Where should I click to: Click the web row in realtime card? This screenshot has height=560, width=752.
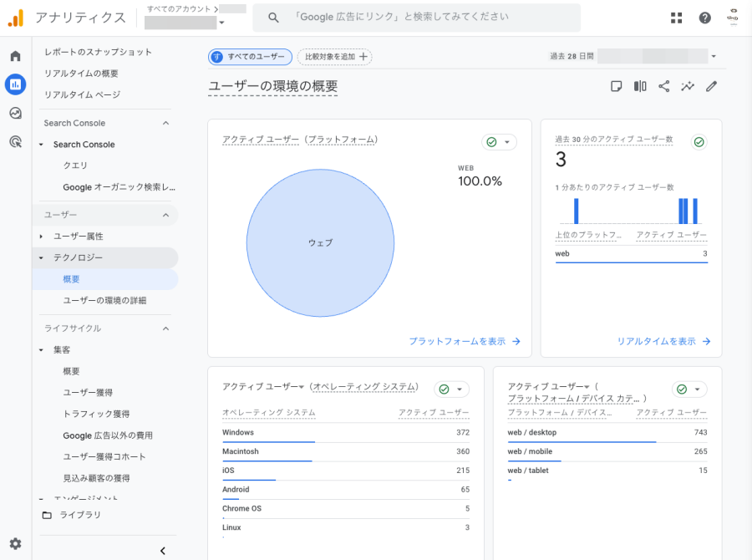pos(631,254)
